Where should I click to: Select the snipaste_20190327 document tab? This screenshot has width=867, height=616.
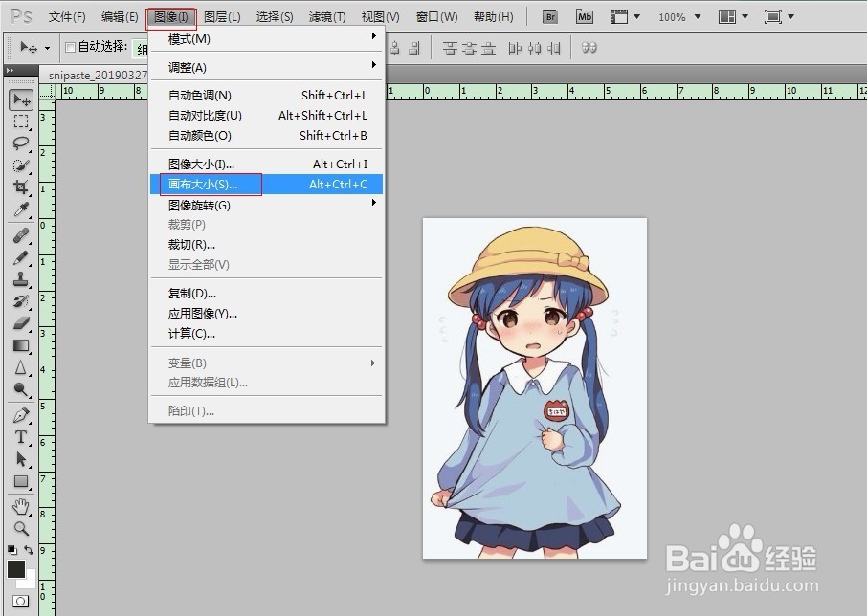98,76
